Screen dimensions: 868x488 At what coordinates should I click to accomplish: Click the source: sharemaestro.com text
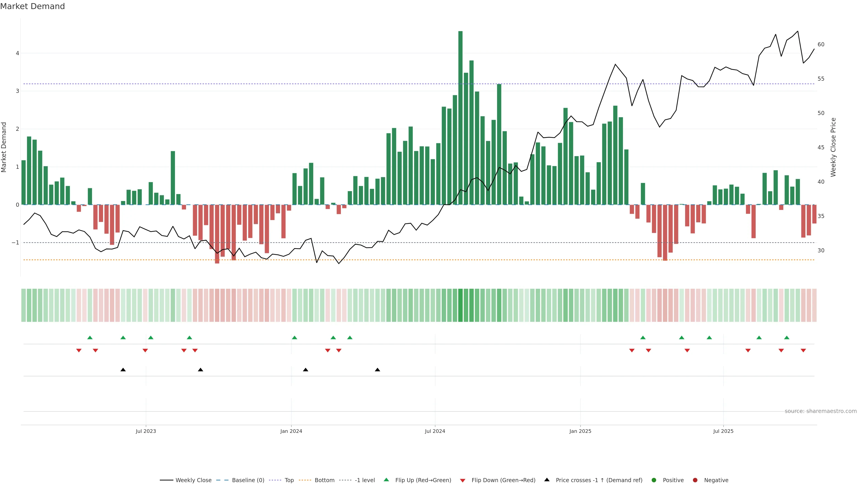pos(821,411)
